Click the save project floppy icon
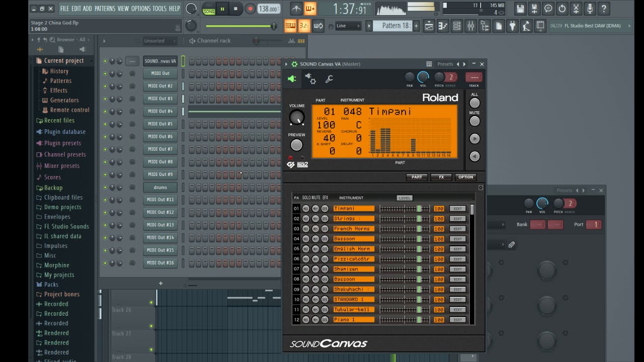The width and height of the screenshot is (644, 362). point(520,9)
